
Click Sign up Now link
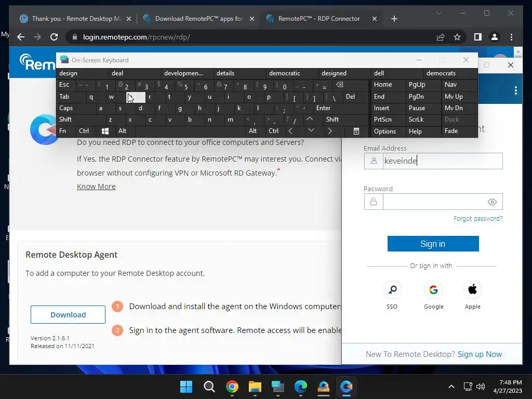point(480,354)
